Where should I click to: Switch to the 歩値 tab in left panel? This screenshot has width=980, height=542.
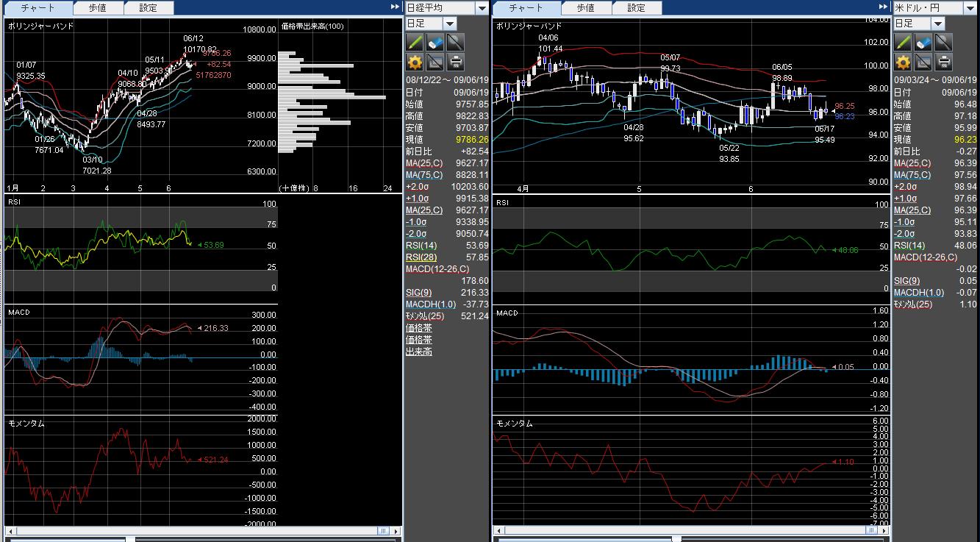[x=98, y=8]
